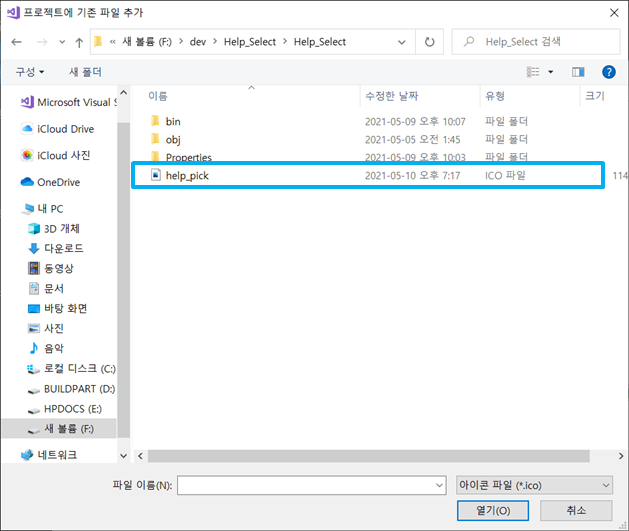Image resolution: width=629 pixels, height=531 pixels.
Task: Expand the address bar history dropdown
Action: [402, 42]
